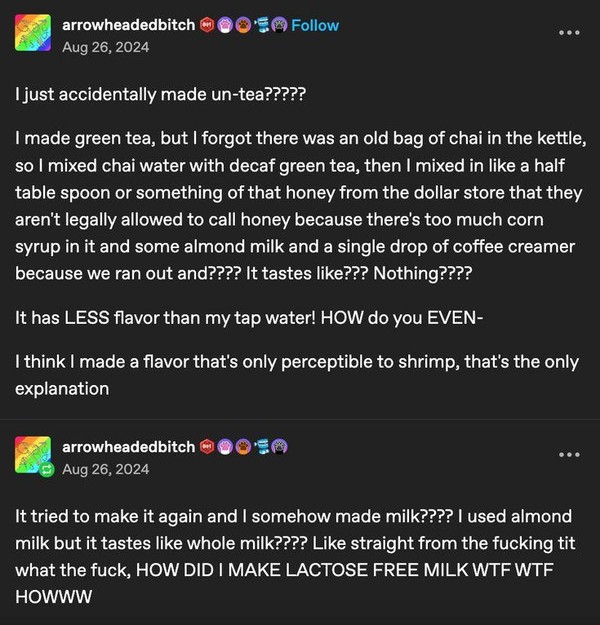Click the green reblog icon on the avatar
Screen dimensions: 600x625
click(x=47, y=469)
